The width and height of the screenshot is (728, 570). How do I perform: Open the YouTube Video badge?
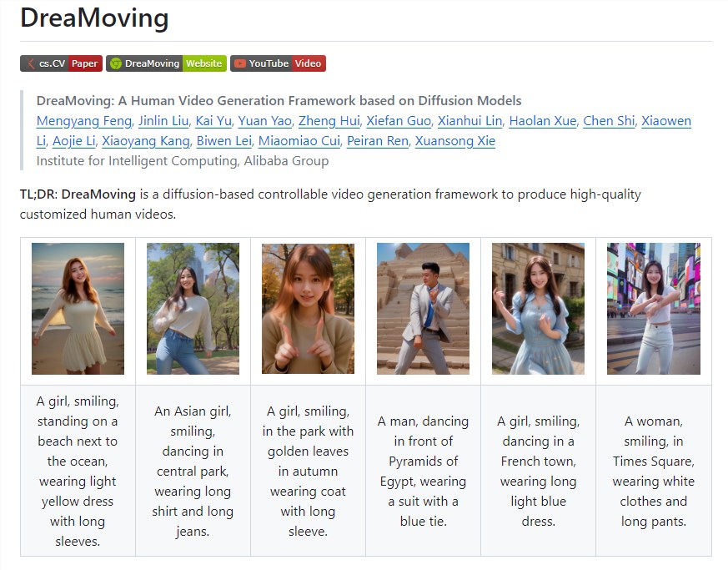278,63
